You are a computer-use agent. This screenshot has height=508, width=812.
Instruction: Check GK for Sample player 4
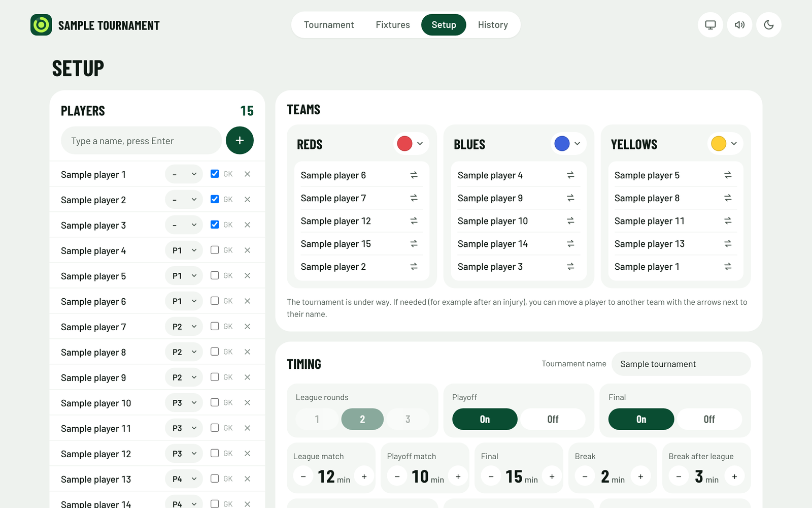pyautogui.click(x=215, y=250)
